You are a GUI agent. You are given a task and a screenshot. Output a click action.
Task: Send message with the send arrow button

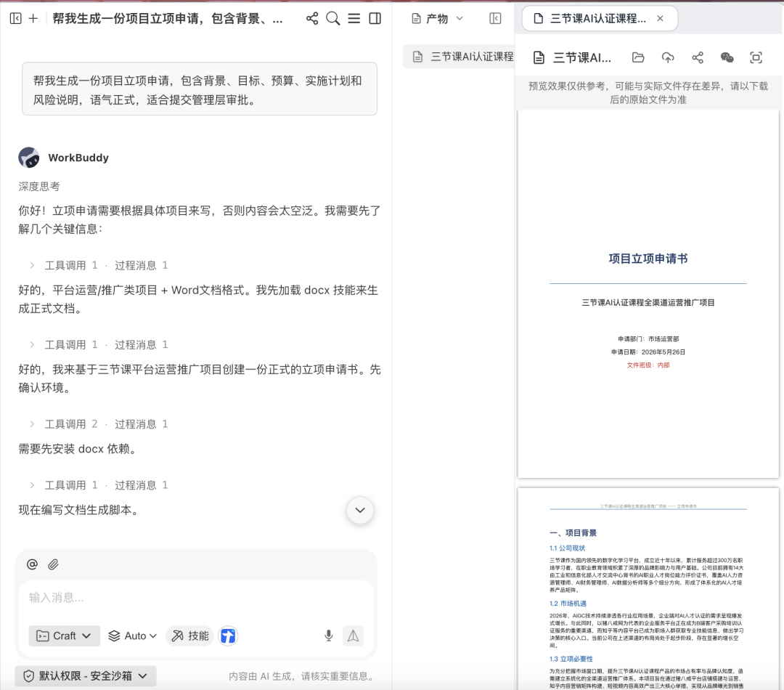tap(353, 636)
